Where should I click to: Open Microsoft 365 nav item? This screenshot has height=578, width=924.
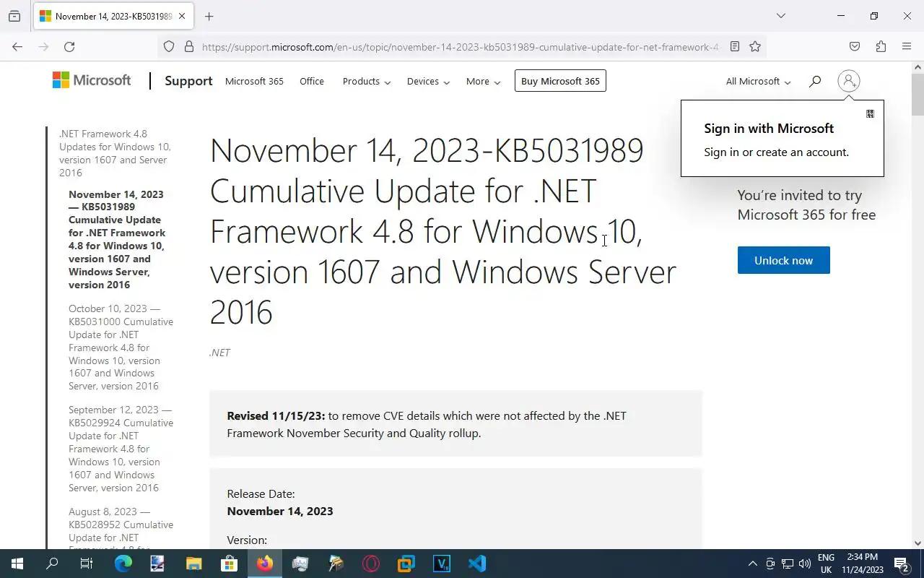coord(254,81)
